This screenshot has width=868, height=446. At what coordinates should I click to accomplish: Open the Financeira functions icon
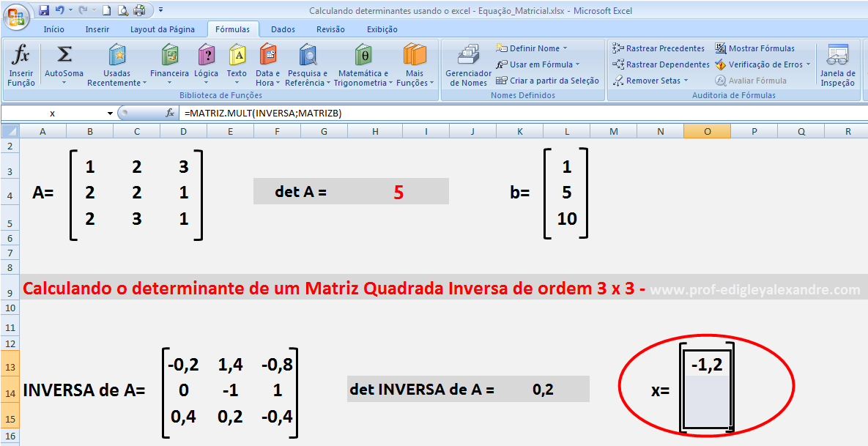point(169,64)
